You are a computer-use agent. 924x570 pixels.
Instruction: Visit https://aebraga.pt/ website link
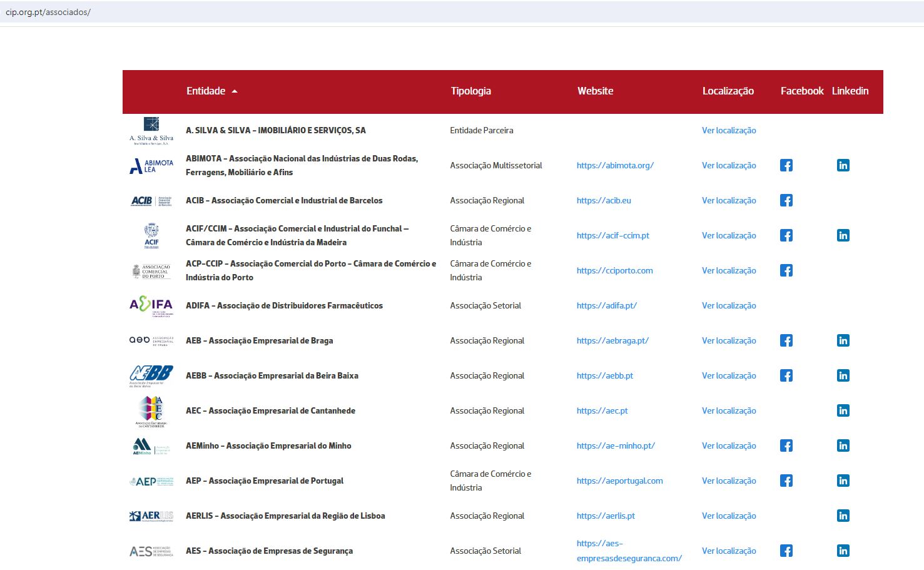[612, 340]
